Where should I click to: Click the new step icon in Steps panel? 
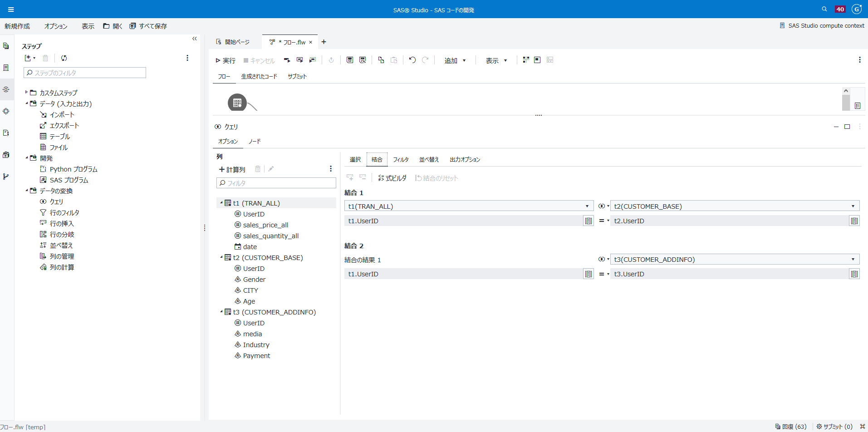[x=30, y=58]
